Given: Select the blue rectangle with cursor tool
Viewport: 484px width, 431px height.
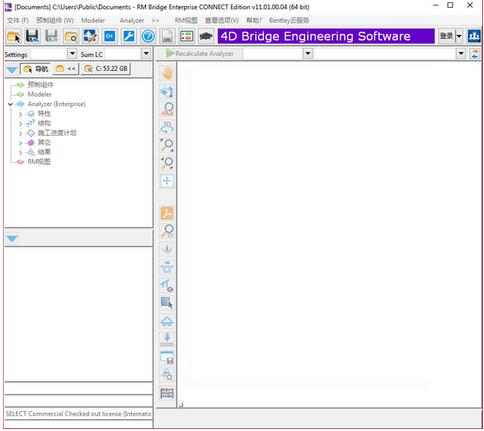Looking at the screenshot, I should pos(167,303).
